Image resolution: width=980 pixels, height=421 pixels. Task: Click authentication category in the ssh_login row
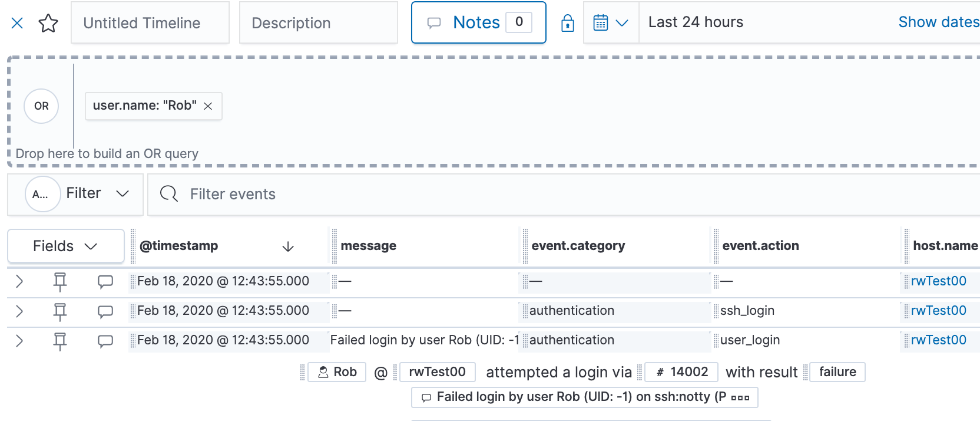(572, 311)
